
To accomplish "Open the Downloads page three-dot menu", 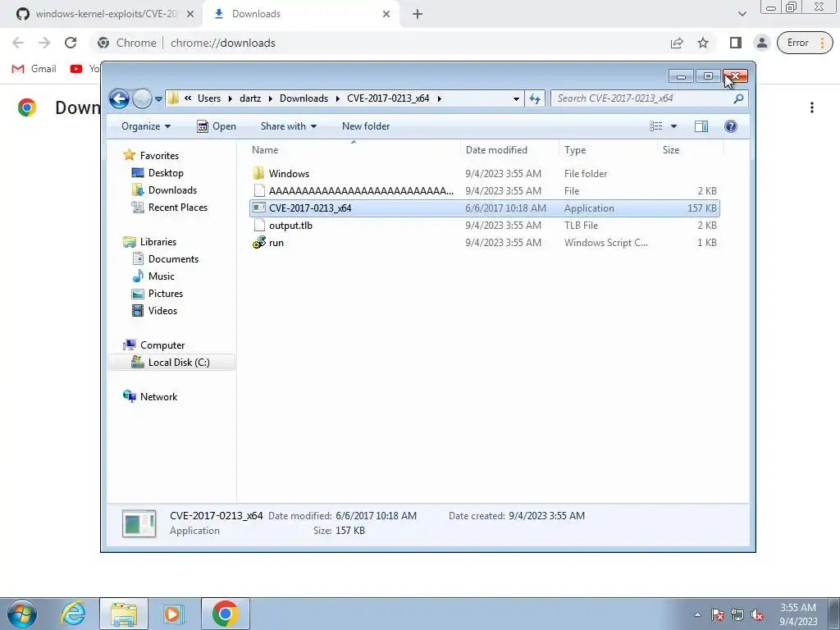I will pos(812,107).
